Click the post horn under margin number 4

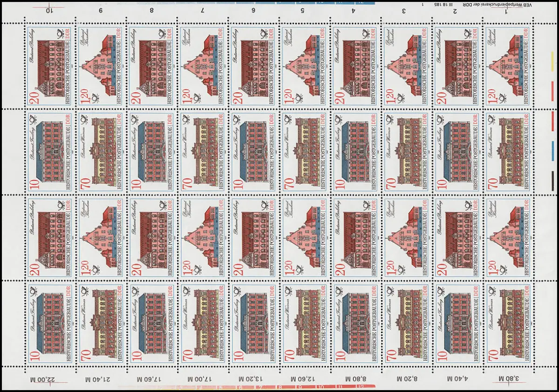pos(366,34)
